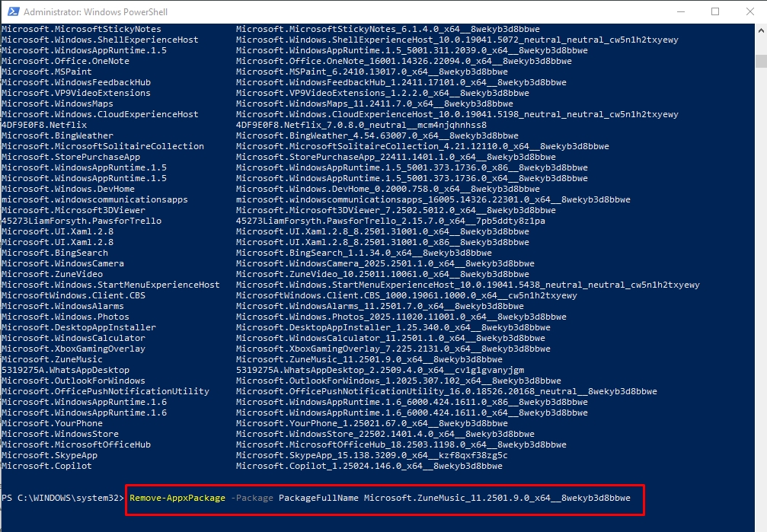Click the WhatsAppDesktop_2.2509.4.0 full package name
The width and height of the screenshot is (767, 532).
[380, 370]
